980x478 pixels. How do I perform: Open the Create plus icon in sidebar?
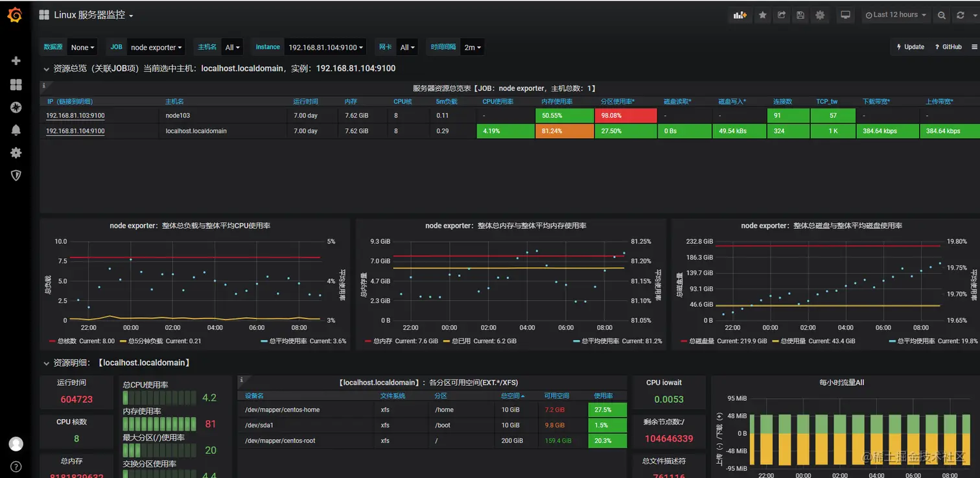tap(16, 61)
